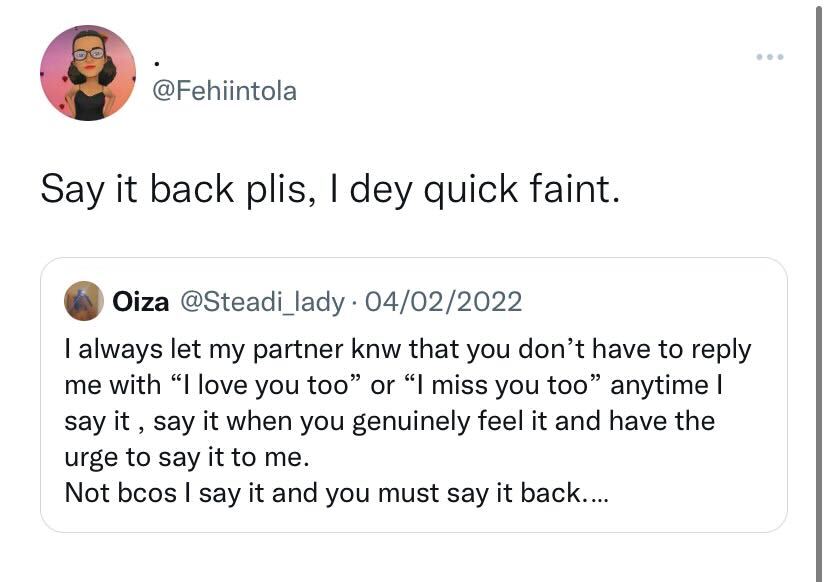Expand the trailing ellipsis after "say it back"

coord(594,494)
